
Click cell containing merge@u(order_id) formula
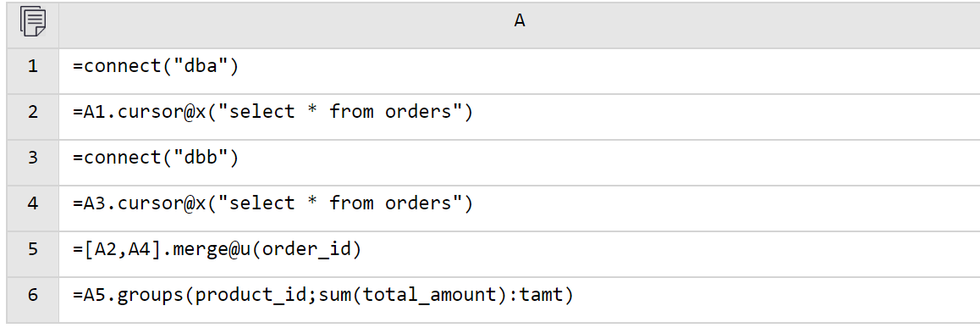520,253
